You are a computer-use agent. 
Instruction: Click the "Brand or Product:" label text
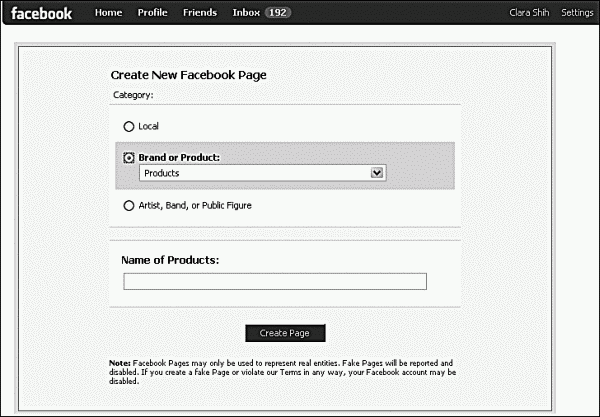click(179, 158)
